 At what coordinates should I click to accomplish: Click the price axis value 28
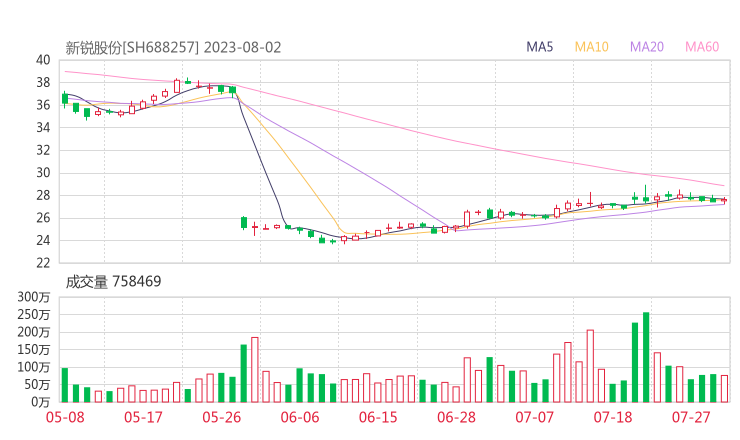click(43, 195)
